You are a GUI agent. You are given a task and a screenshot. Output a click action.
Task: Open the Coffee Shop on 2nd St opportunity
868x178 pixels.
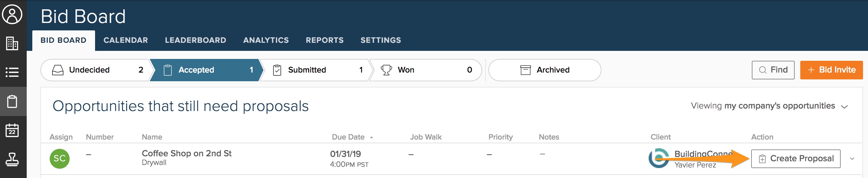187,154
